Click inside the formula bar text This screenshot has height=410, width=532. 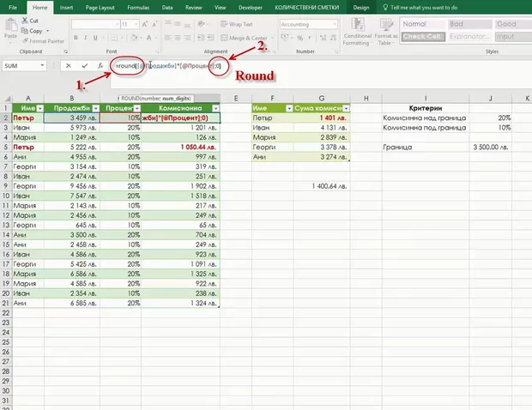[x=168, y=66]
